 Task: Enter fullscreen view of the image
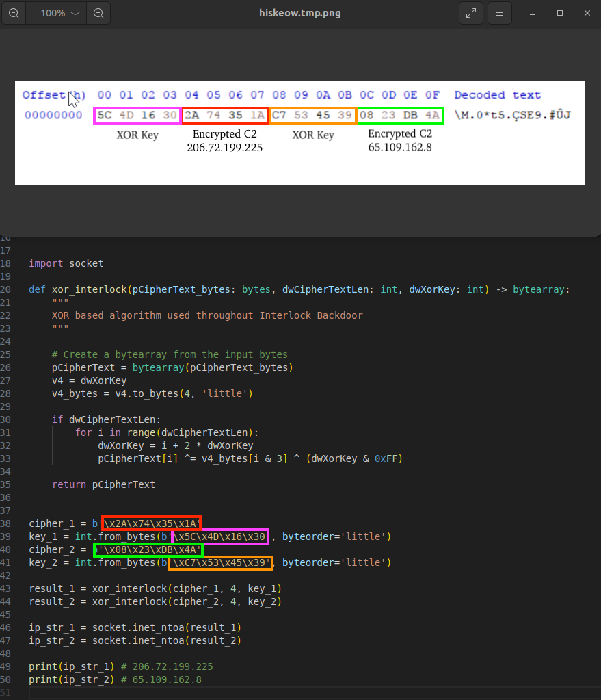471,13
